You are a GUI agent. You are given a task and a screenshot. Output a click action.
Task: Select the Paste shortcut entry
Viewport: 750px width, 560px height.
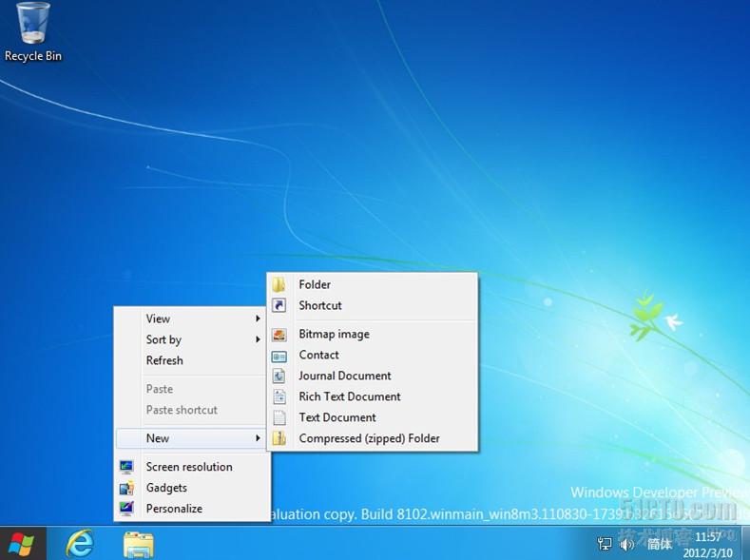point(191,411)
